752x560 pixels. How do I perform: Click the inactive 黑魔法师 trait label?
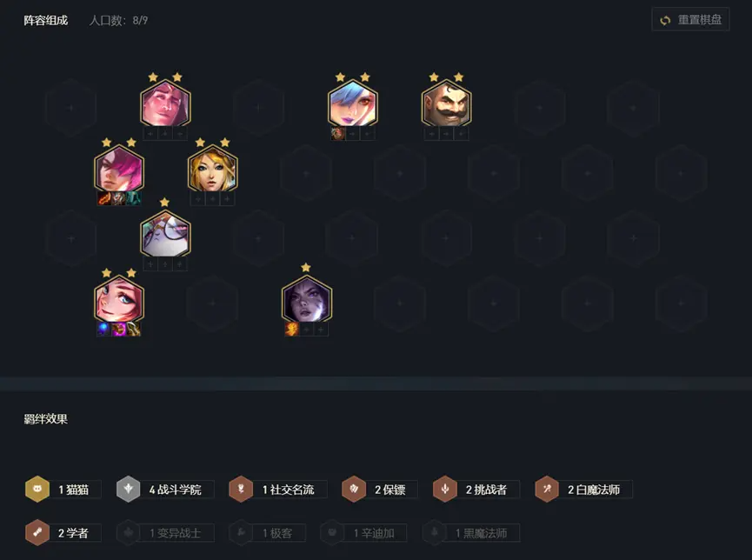tap(481, 533)
